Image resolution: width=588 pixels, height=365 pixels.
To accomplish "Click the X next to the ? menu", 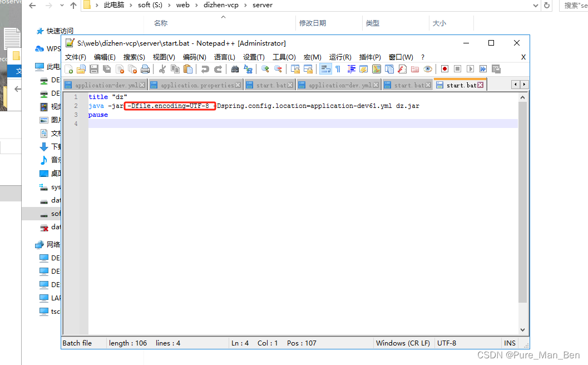I will tap(523, 57).
